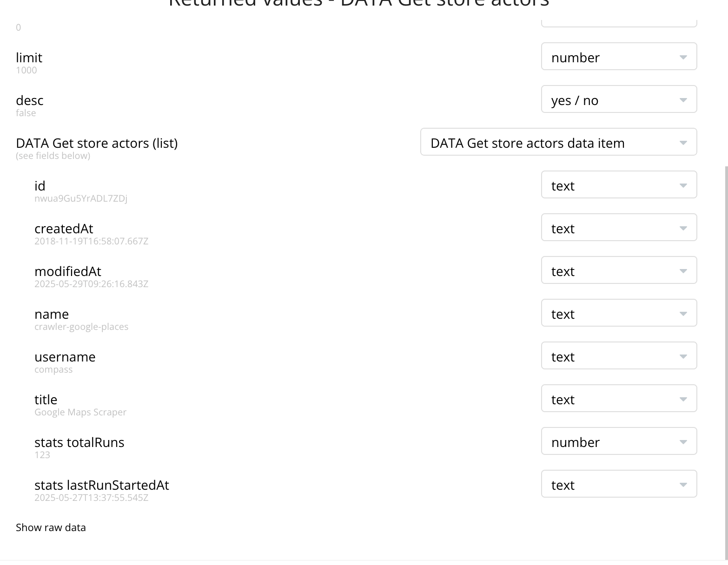Open the username field type dropdown
This screenshot has width=728, height=565.
tap(618, 356)
